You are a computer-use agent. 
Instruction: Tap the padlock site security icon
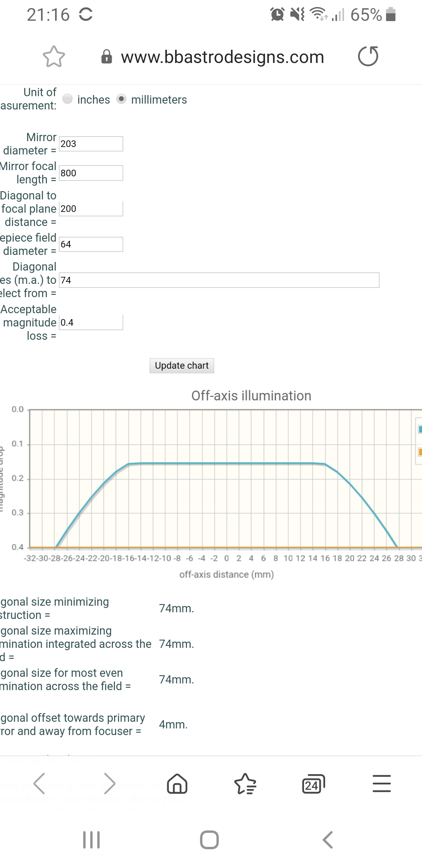(106, 57)
